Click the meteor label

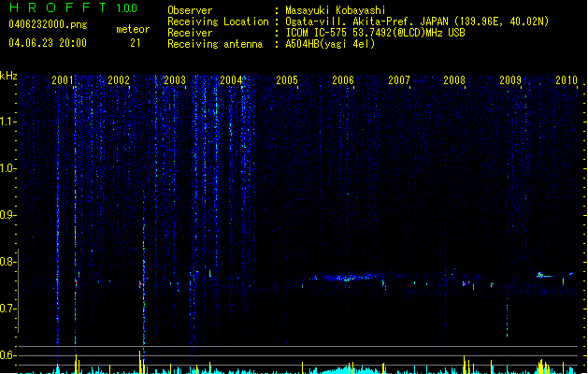pyautogui.click(x=133, y=29)
